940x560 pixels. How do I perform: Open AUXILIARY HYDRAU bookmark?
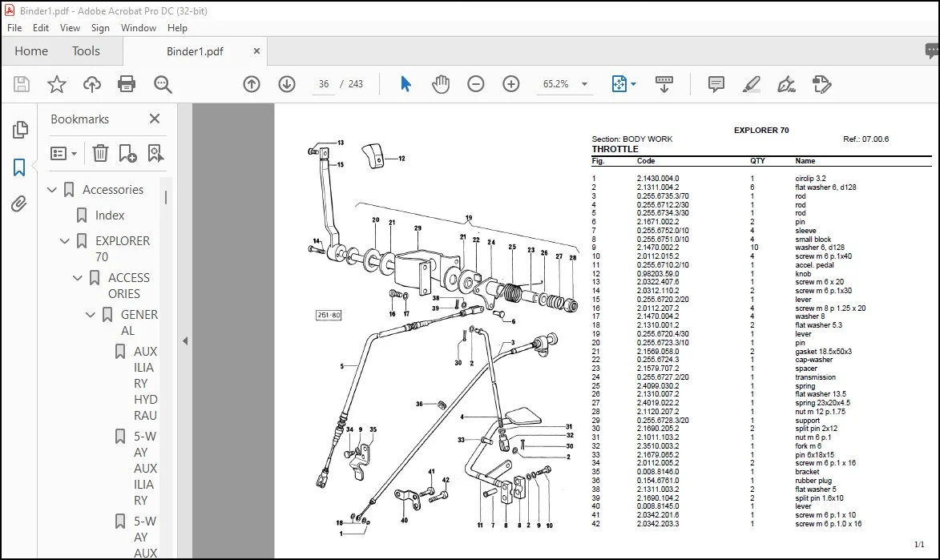tap(146, 383)
